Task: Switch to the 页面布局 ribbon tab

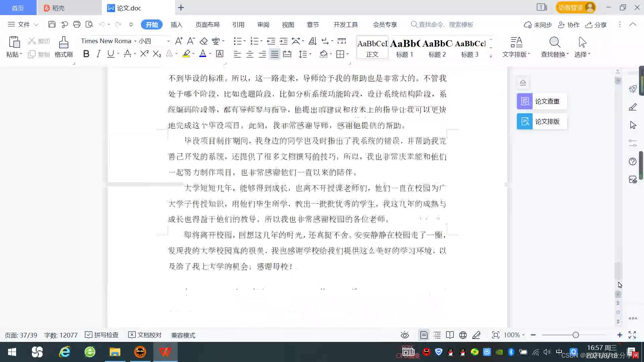Action: (x=207, y=25)
